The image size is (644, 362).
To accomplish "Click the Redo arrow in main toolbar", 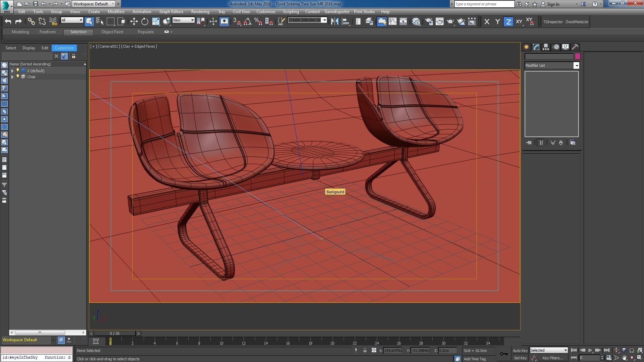I will pos(18,22).
